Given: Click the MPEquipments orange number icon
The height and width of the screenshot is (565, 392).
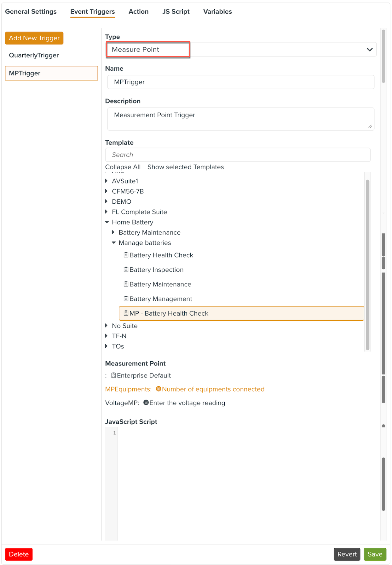Looking at the screenshot, I should 159,389.
